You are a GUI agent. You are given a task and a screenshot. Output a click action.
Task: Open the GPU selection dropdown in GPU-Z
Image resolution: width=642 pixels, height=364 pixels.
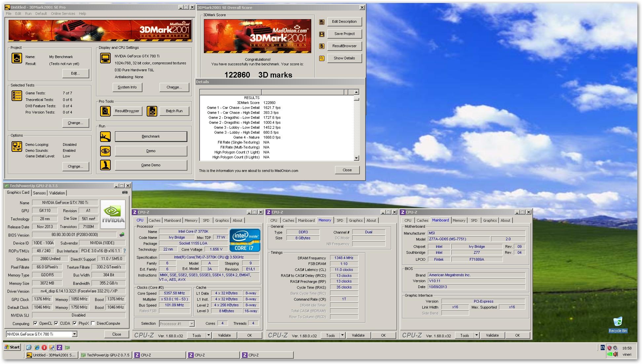tap(74, 334)
